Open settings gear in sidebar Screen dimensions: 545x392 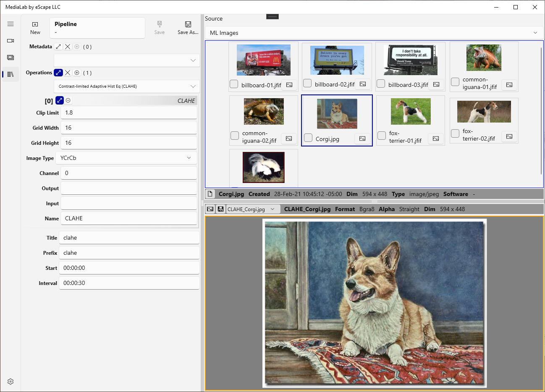pos(10,382)
